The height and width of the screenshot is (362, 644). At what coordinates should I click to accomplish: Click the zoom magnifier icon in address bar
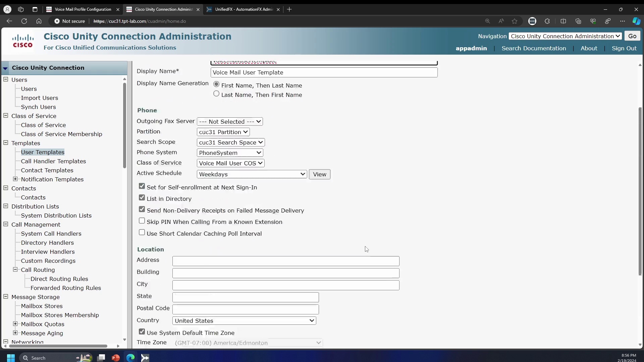click(x=487, y=21)
